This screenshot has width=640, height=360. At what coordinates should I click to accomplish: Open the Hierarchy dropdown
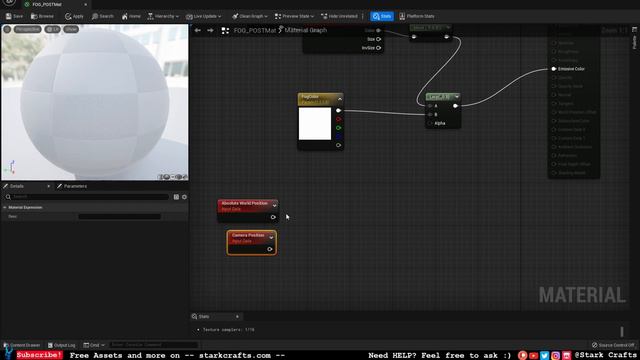pos(163,16)
